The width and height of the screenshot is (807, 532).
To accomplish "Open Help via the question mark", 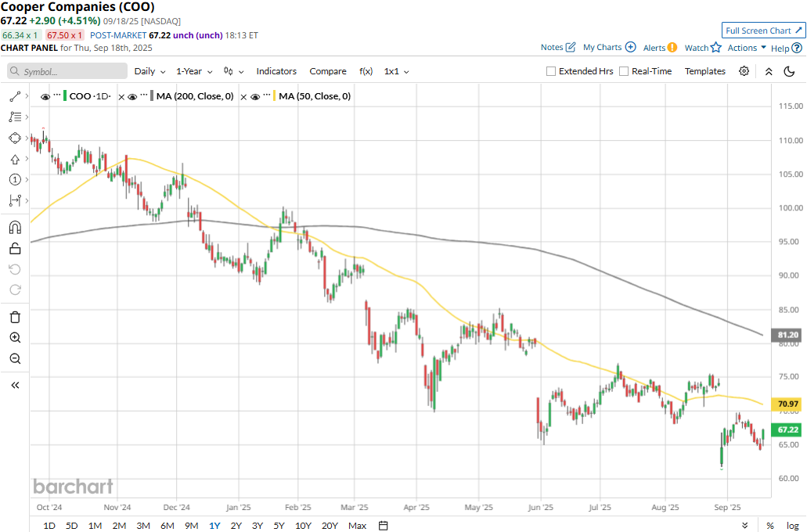I will click(x=797, y=48).
